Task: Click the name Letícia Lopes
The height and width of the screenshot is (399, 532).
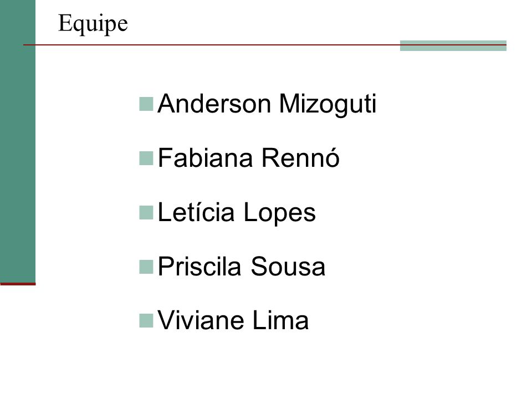Action: 237,213
